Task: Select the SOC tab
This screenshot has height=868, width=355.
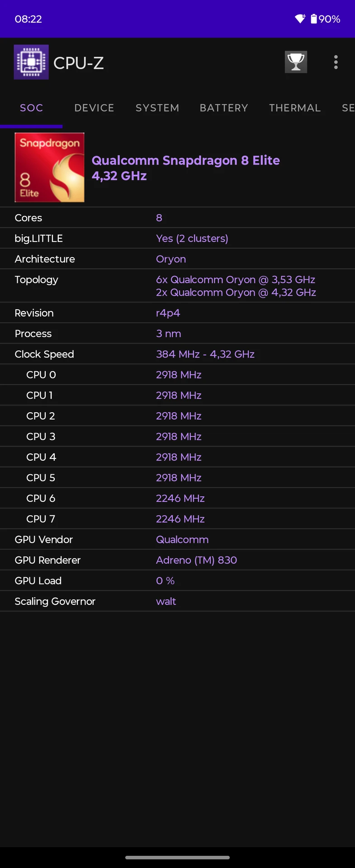Action: [31, 108]
